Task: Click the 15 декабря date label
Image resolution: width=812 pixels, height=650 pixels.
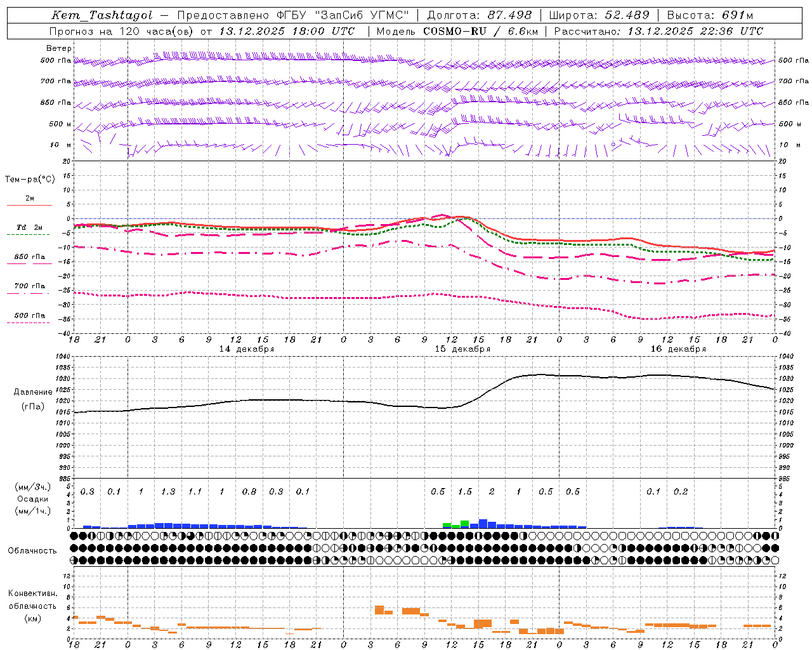Action: pos(462,349)
